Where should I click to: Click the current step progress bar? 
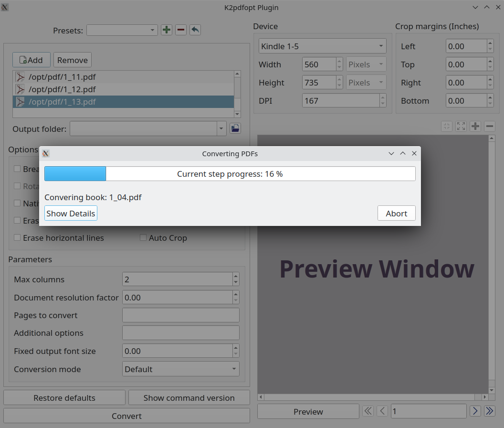point(230,174)
